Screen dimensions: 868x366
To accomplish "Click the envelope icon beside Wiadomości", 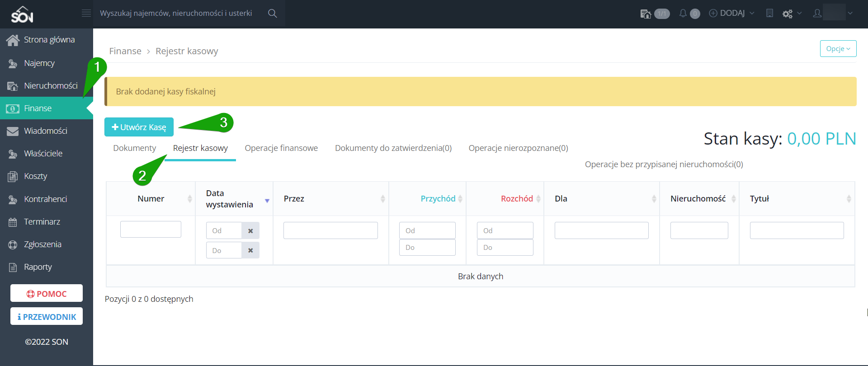I will pyautogui.click(x=13, y=131).
